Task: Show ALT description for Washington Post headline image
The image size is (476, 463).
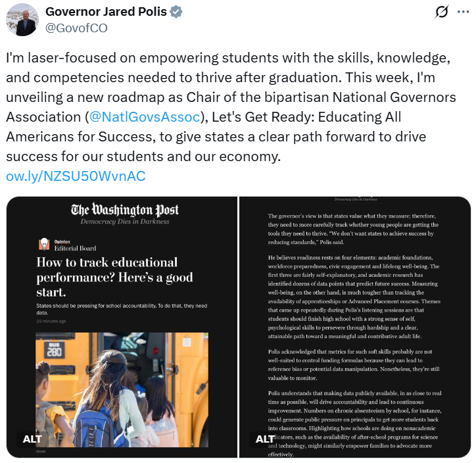Action: pos(32,439)
